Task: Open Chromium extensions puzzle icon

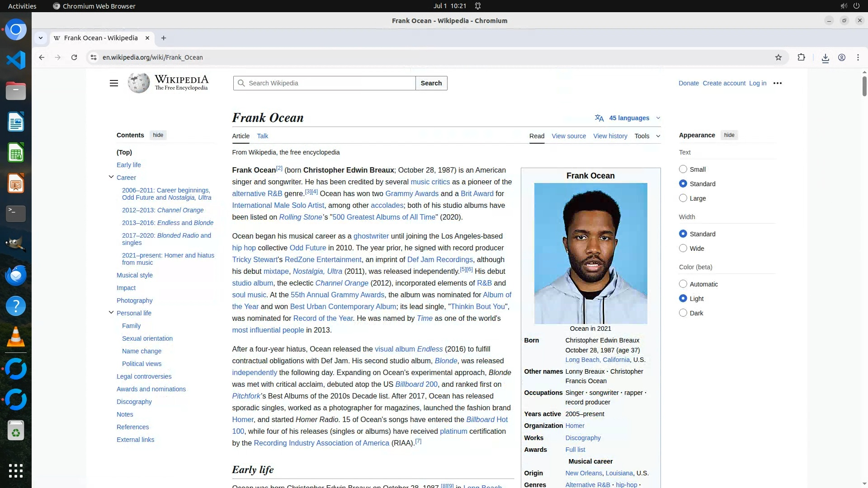Action: (801, 57)
